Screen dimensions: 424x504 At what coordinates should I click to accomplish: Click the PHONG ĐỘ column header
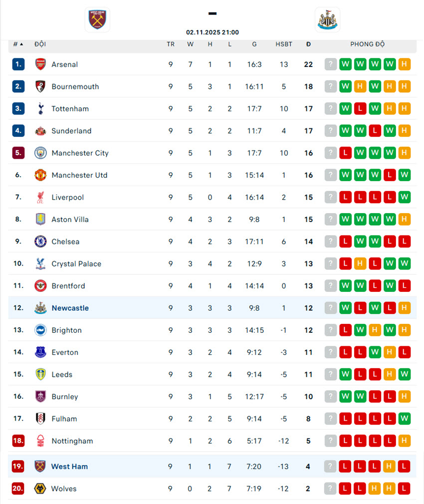[367, 44]
